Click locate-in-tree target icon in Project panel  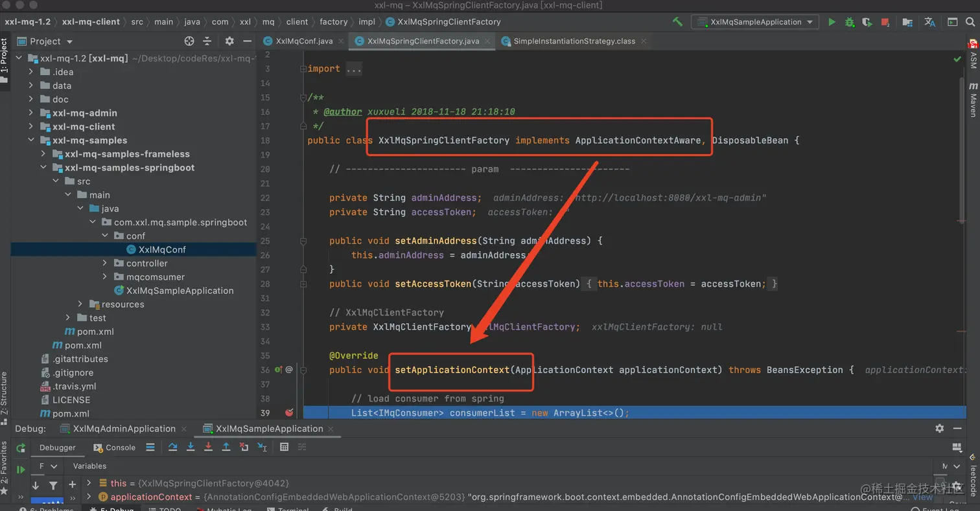[x=189, y=41]
